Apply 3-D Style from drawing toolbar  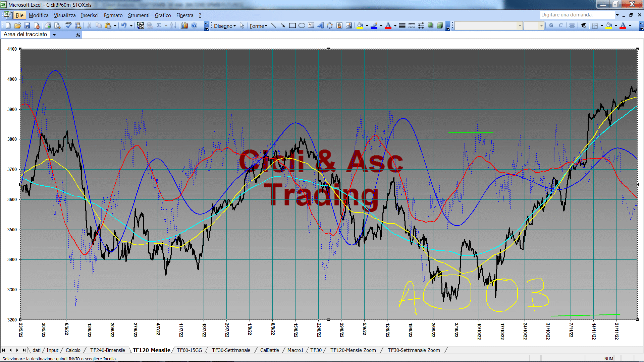pos(440,25)
